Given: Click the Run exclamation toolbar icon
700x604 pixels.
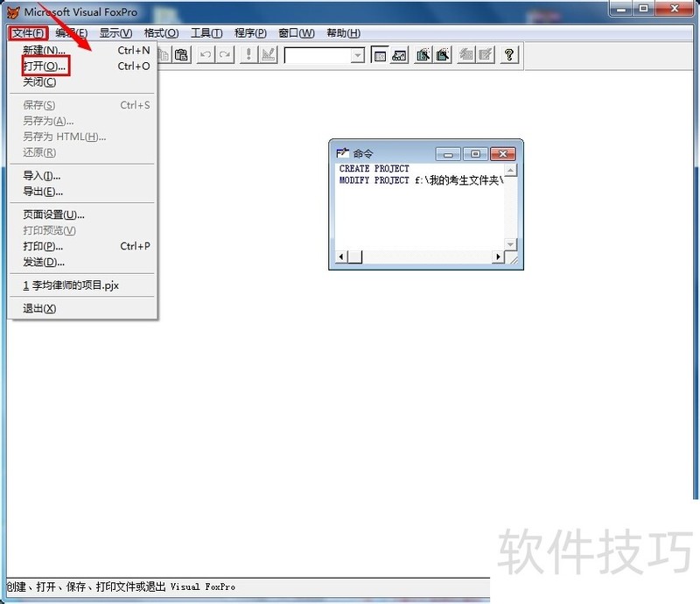Looking at the screenshot, I should point(248,55).
